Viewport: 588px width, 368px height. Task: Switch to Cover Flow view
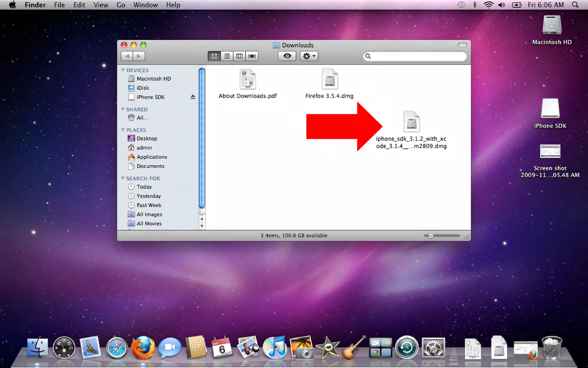point(252,56)
